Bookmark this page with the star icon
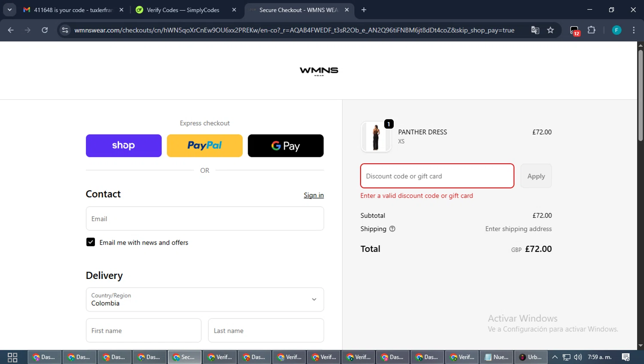Viewport: 644px width, 364px height. pos(550,30)
